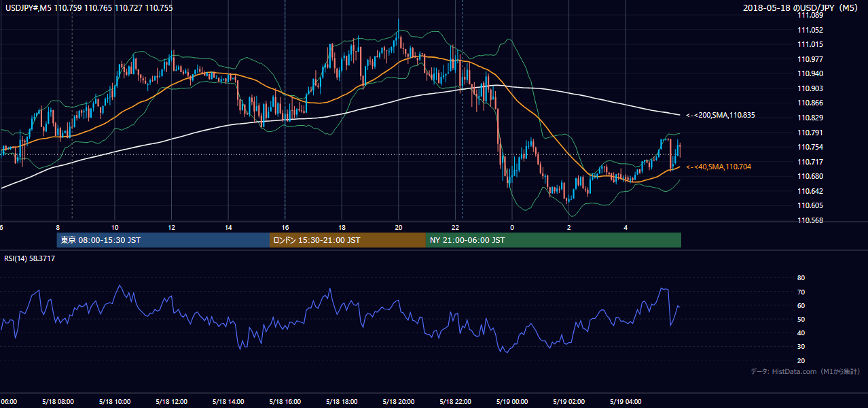Screen dimensions: 868x408
Task: Click price axis value 111.052
Action: [x=811, y=30]
